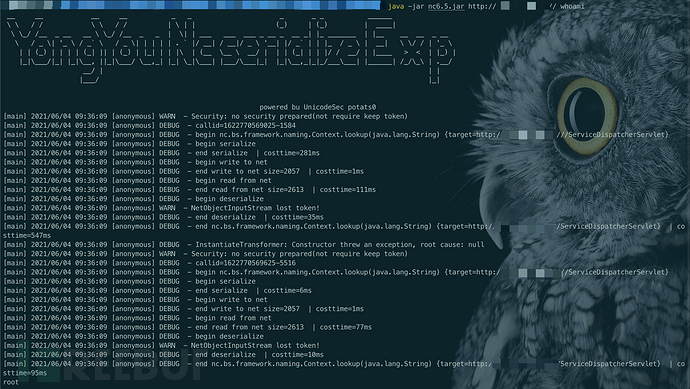
Task: Click the wrapped 'sttime=95ms' text
Action: 25,373
